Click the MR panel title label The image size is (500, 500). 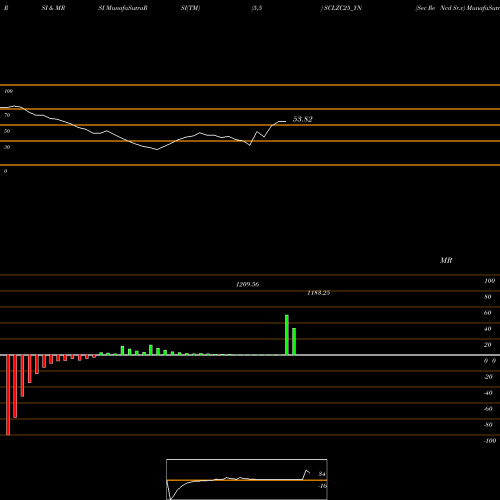(446, 260)
